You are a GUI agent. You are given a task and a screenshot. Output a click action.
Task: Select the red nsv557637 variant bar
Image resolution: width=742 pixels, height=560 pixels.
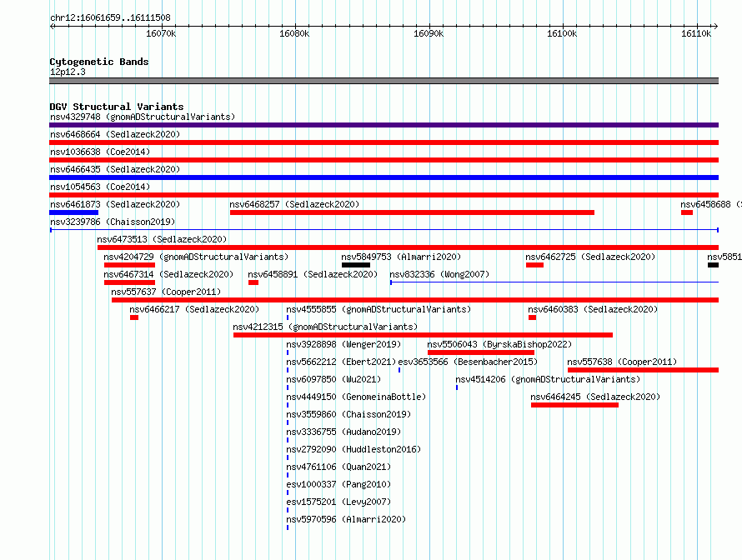click(x=415, y=300)
